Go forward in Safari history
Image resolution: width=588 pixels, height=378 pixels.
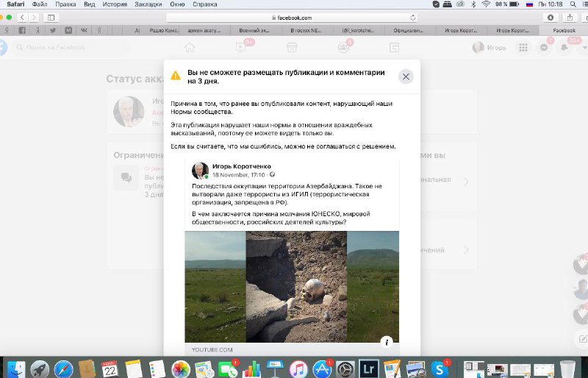(34, 17)
